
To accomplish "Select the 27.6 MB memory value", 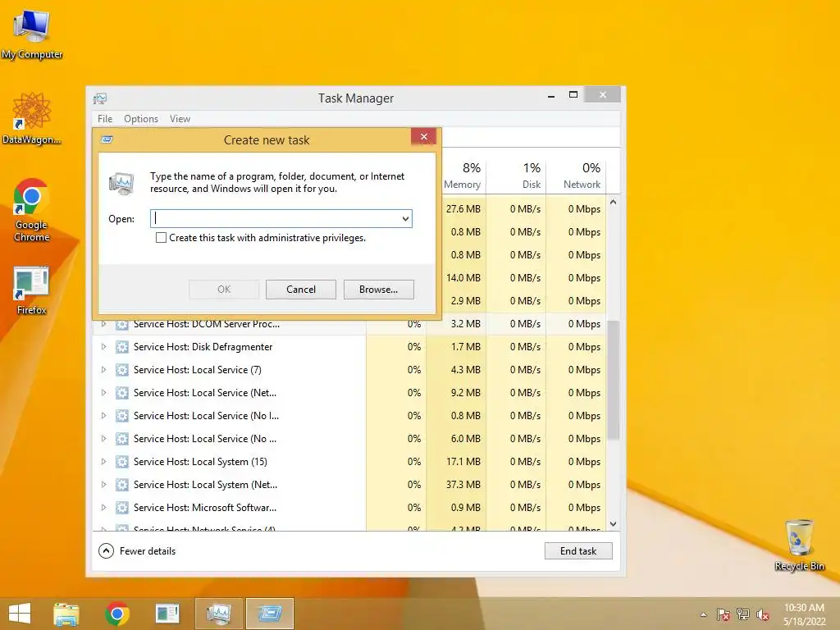I will 463,209.
